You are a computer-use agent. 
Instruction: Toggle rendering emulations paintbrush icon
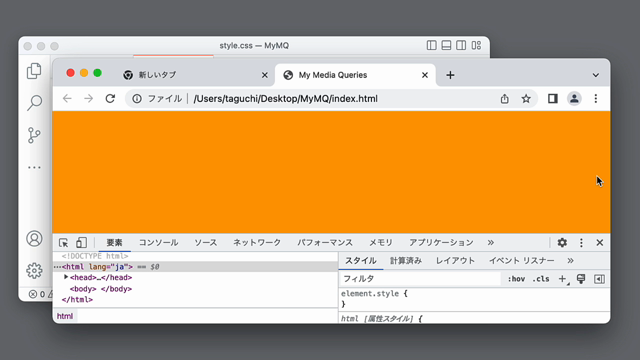[x=581, y=279]
